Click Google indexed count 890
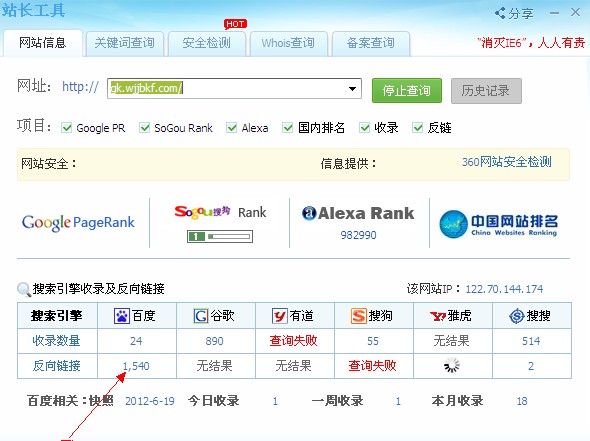 click(x=214, y=341)
